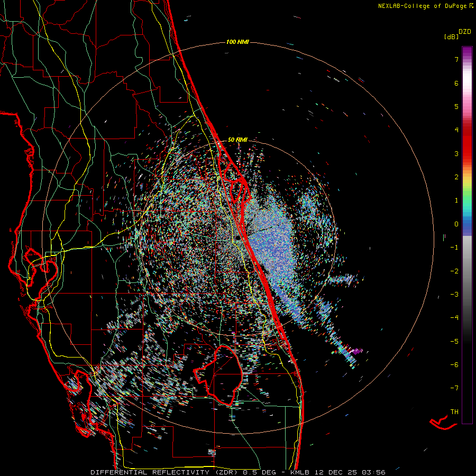Click the DZD product label

click(465, 32)
